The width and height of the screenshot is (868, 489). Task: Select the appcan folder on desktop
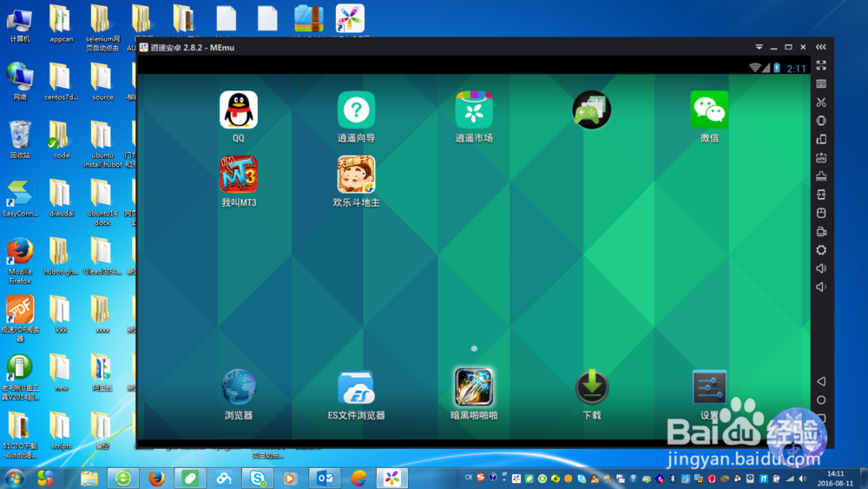[61, 25]
